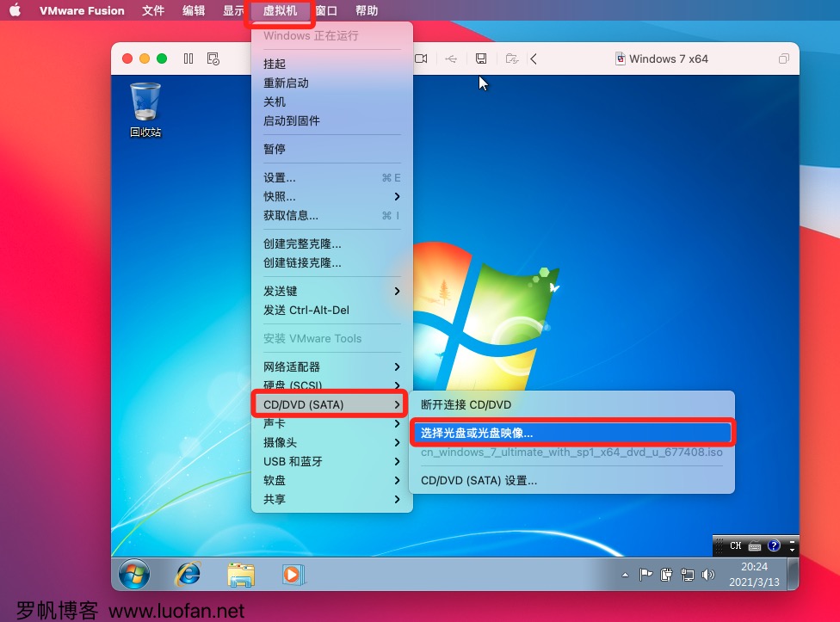
Task: Click the volume speaker tray icon
Action: click(x=708, y=575)
